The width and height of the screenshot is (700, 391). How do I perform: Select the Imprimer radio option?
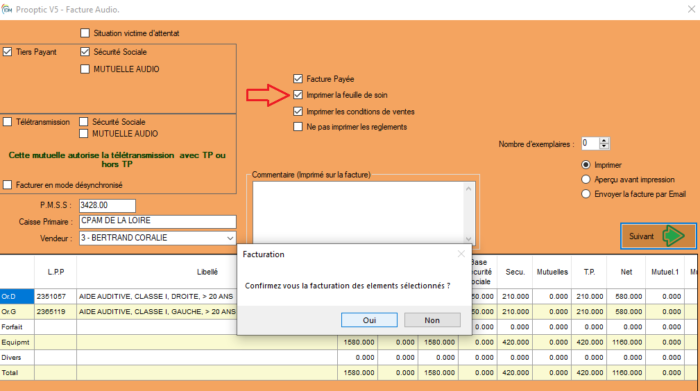[x=586, y=165]
